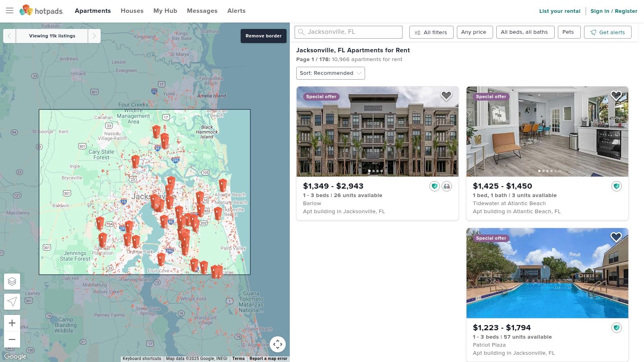Click Special offer tag on Barlow
Viewport: 644px width, 362px height.
coord(321,97)
